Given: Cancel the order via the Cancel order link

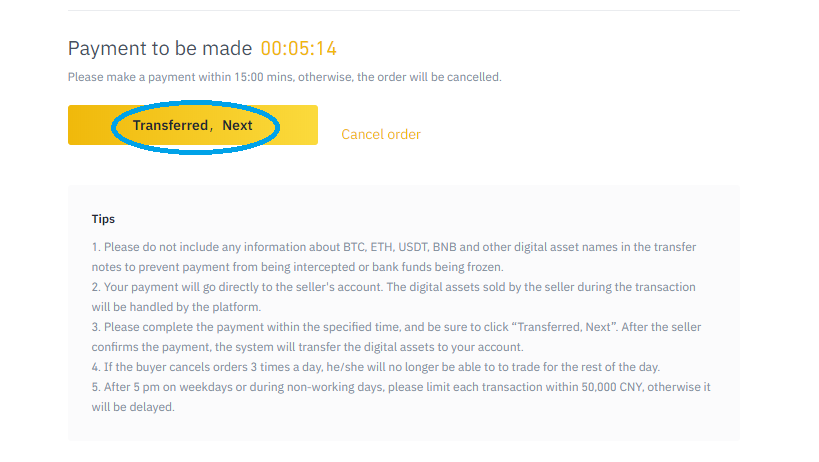Looking at the screenshot, I should [381, 134].
